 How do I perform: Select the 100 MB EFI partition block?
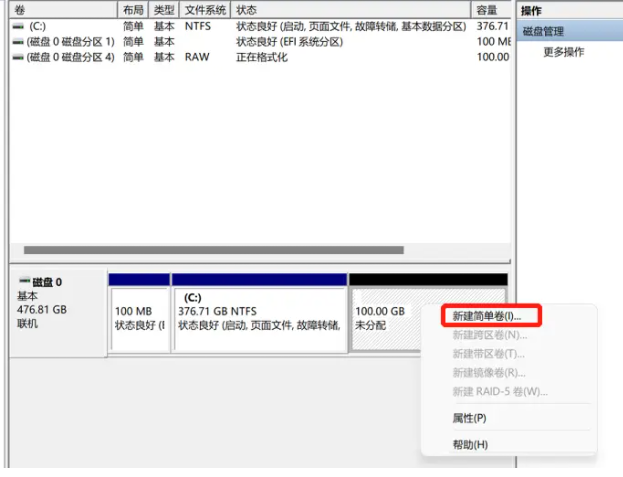[138, 318]
